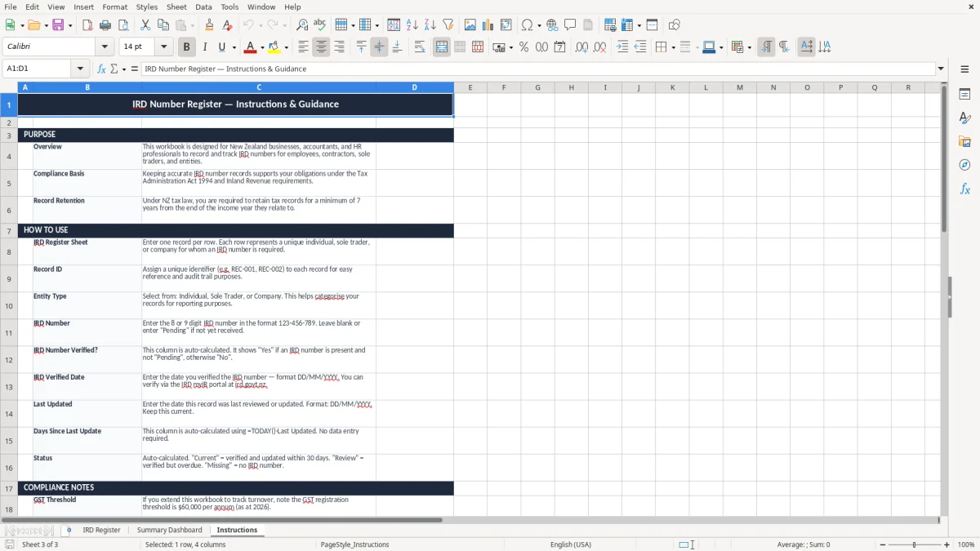The height and width of the screenshot is (551, 980).
Task: Click the formula input line
Action: 537,69
